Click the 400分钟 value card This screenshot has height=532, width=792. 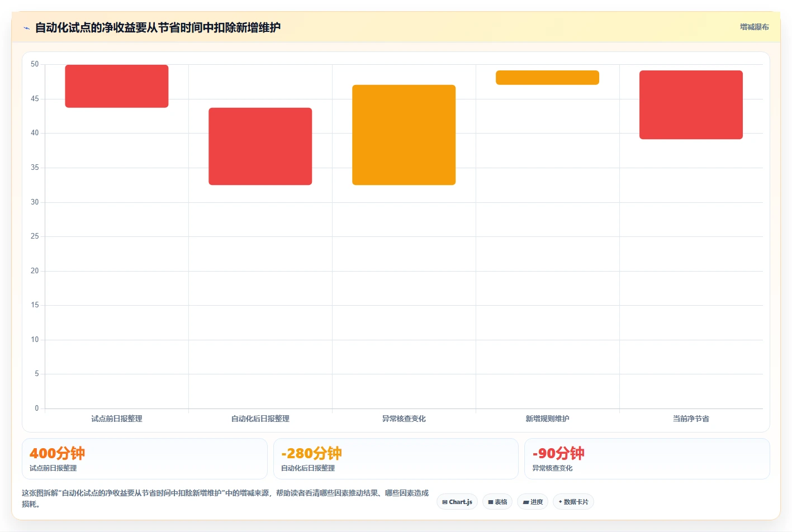point(145,459)
